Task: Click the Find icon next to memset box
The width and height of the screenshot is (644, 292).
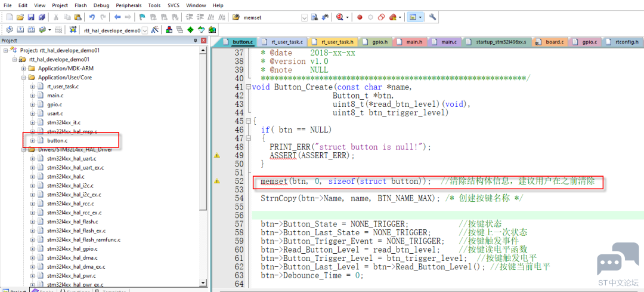Action: [315, 17]
